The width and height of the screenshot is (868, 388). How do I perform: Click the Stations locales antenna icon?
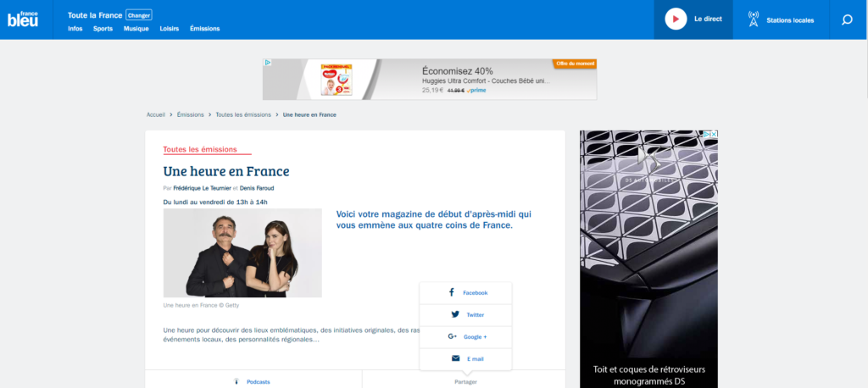pos(754,19)
